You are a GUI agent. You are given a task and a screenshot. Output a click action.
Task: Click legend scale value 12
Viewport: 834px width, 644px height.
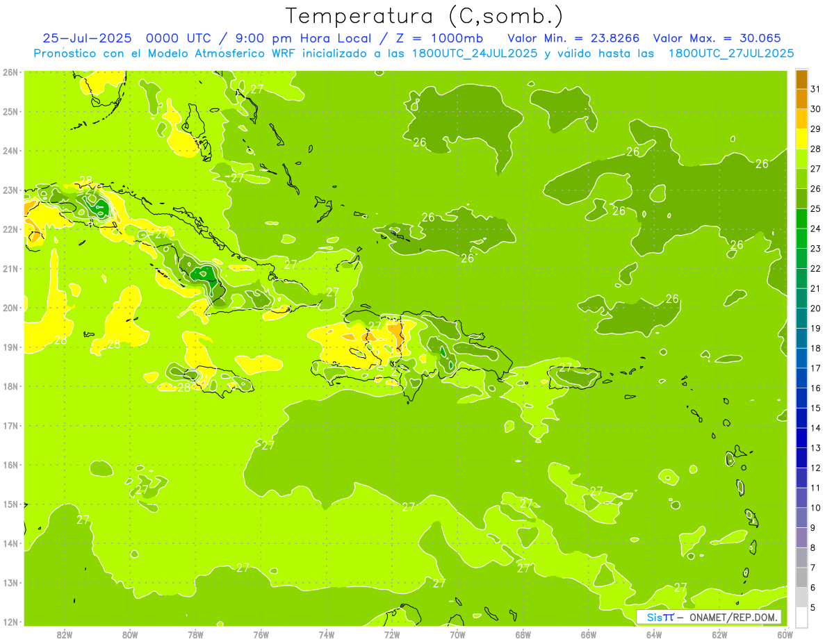[x=815, y=468]
